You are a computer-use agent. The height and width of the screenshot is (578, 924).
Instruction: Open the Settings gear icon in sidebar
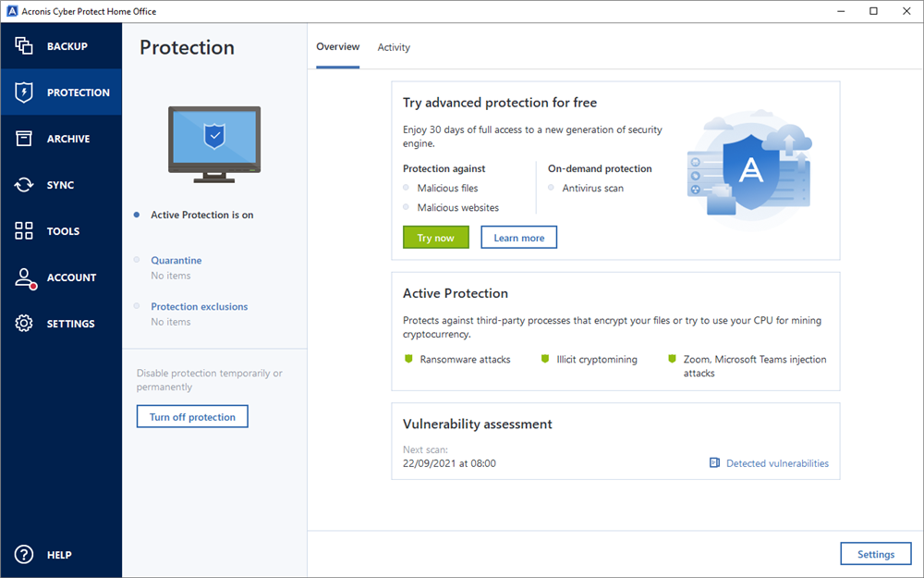(24, 324)
